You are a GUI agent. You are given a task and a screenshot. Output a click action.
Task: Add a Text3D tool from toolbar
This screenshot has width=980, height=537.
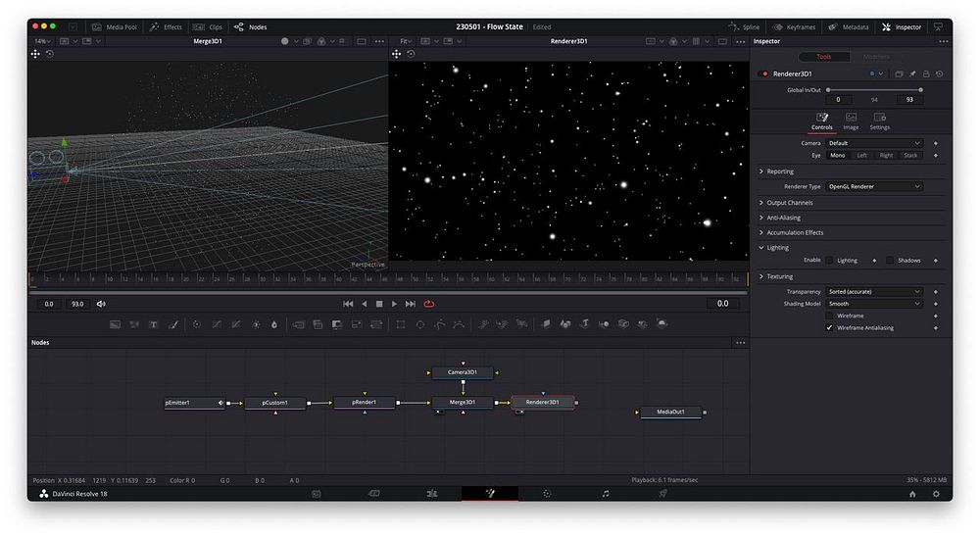pos(584,323)
